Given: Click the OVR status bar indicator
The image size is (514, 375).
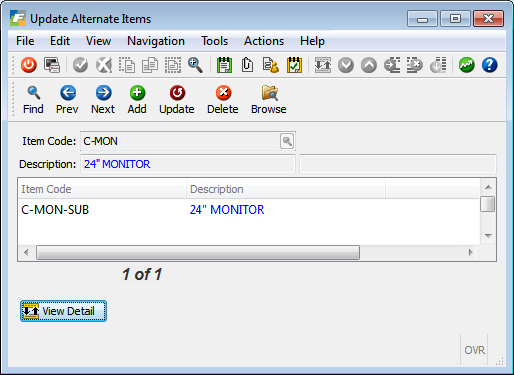Looking at the screenshot, I should (474, 350).
